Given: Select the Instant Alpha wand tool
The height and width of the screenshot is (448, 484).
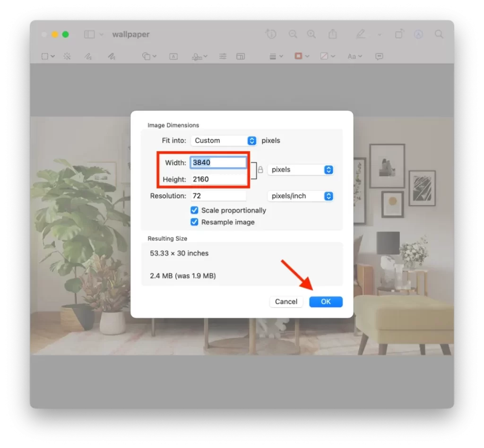Looking at the screenshot, I should click(67, 56).
